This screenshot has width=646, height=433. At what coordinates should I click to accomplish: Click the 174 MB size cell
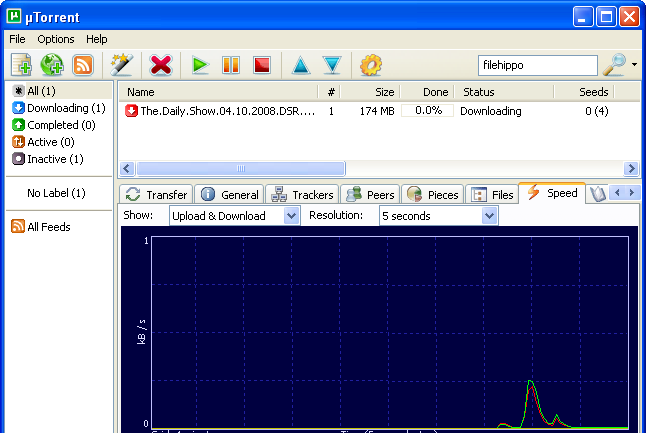(377, 111)
